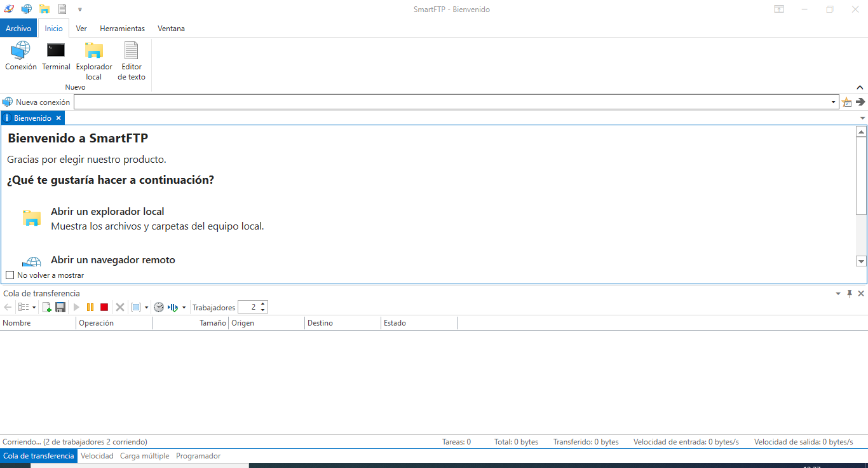The width and height of the screenshot is (868, 468).
Task: Click quick-access text editor document icon
Action: [x=62, y=9]
